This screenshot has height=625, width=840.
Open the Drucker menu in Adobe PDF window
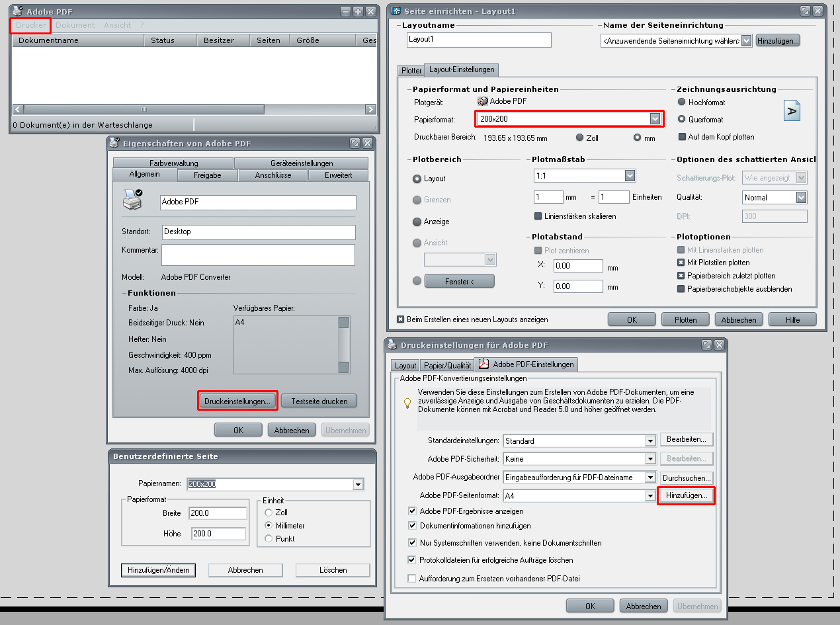pyautogui.click(x=31, y=25)
